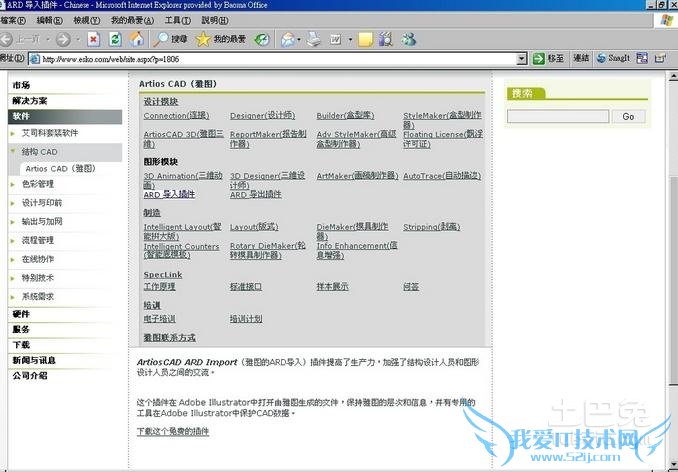Screen dimensions: 678x472
Task: Open ARD 导出插件 link
Action: [256, 195]
